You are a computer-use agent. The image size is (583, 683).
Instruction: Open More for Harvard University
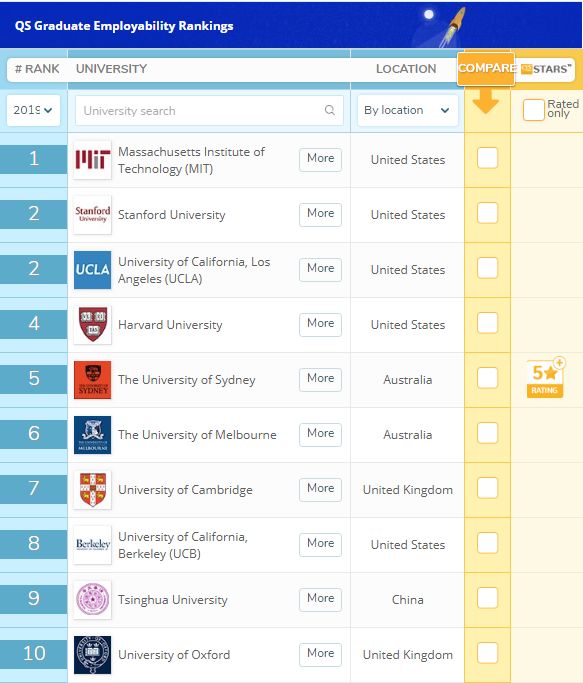coord(320,325)
